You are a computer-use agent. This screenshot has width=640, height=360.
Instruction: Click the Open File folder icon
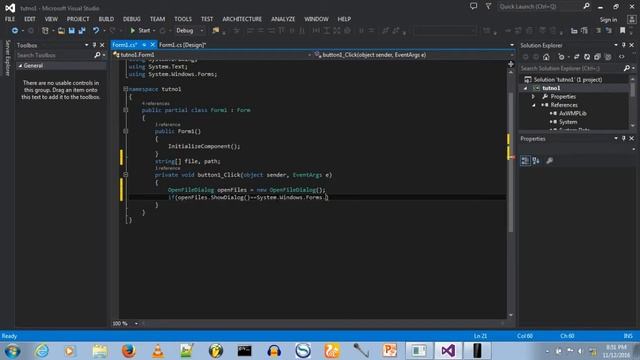pyautogui.click(x=61, y=31)
